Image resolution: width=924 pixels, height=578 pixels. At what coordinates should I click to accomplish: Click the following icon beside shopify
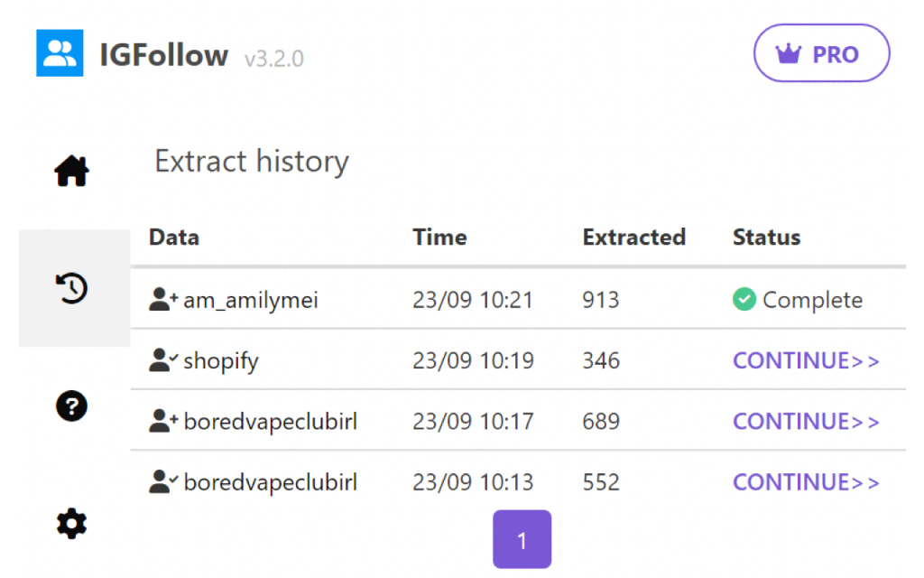(x=161, y=359)
